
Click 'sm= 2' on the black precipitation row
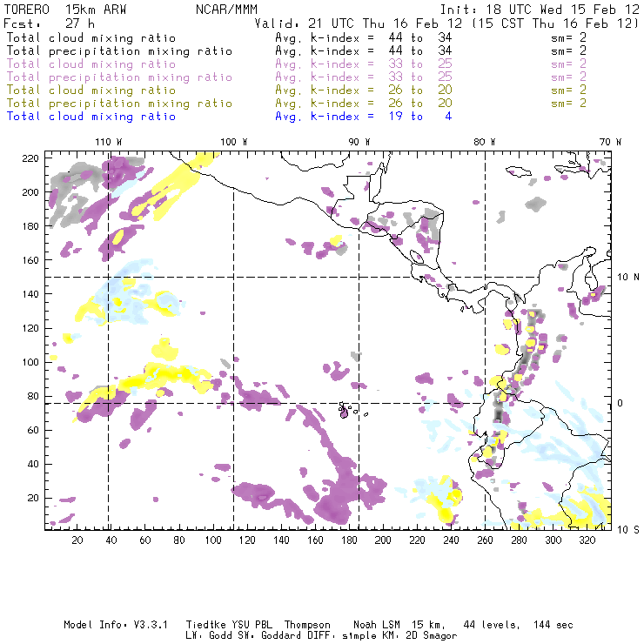(569, 51)
